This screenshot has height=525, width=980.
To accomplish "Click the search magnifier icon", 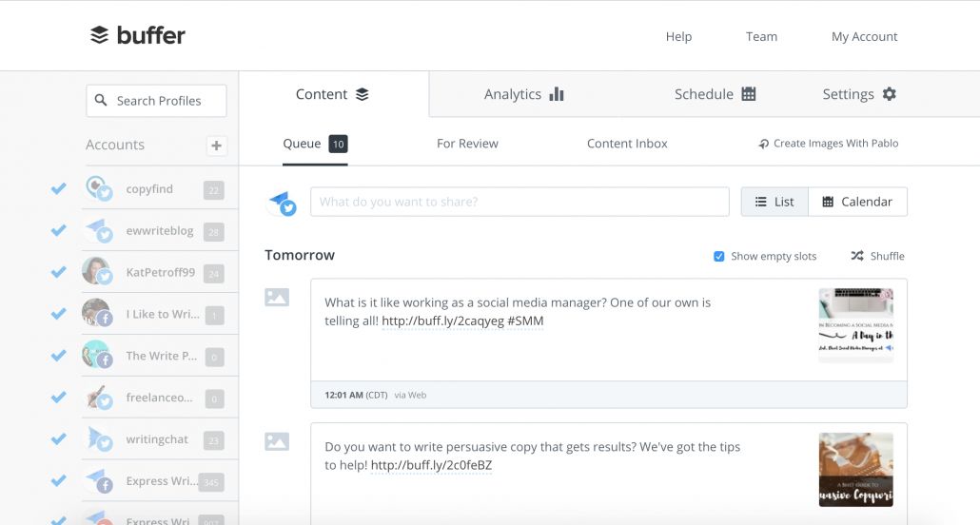I will pos(101,100).
